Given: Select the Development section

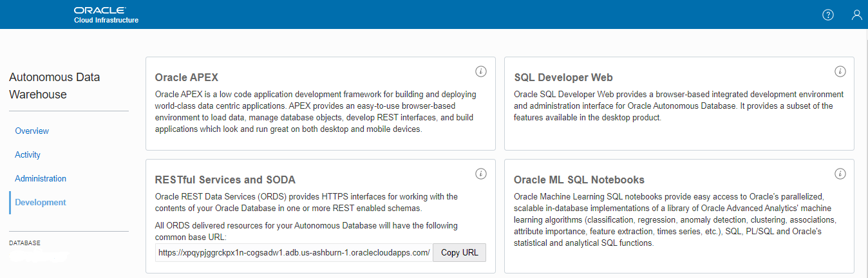Looking at the screenshot, I should [41, 202].
